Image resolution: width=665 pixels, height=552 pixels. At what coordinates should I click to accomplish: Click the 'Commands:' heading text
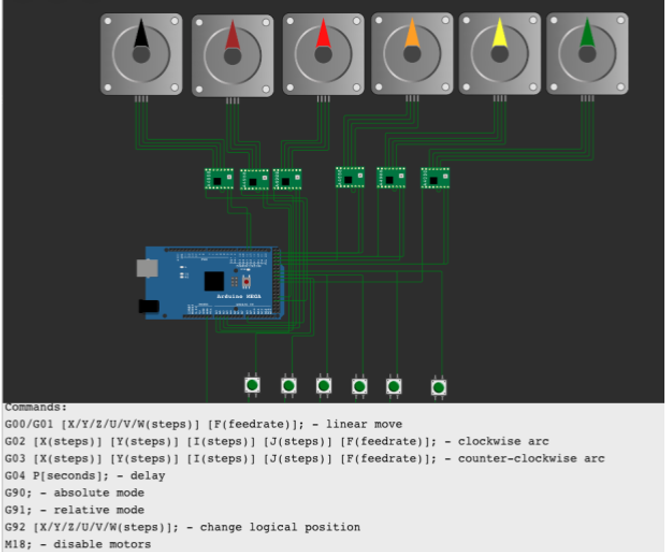coord(36,407)
